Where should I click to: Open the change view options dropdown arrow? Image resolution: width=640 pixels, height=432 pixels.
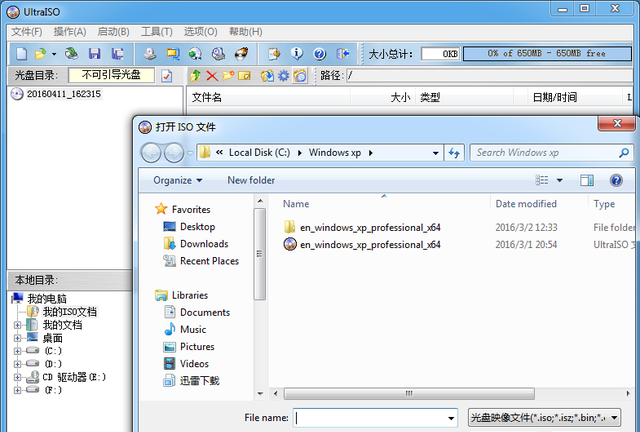pyautogui.click(x=560, y=180)
